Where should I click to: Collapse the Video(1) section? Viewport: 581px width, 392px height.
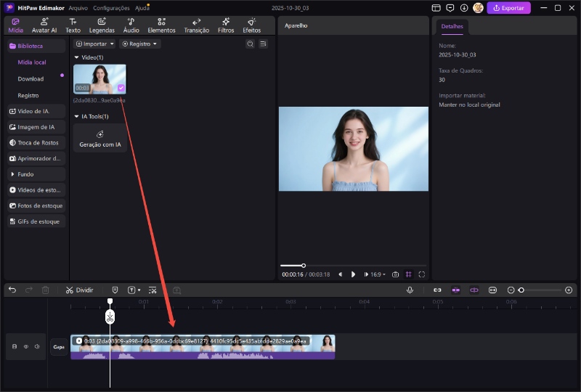(x=77, y=57)
